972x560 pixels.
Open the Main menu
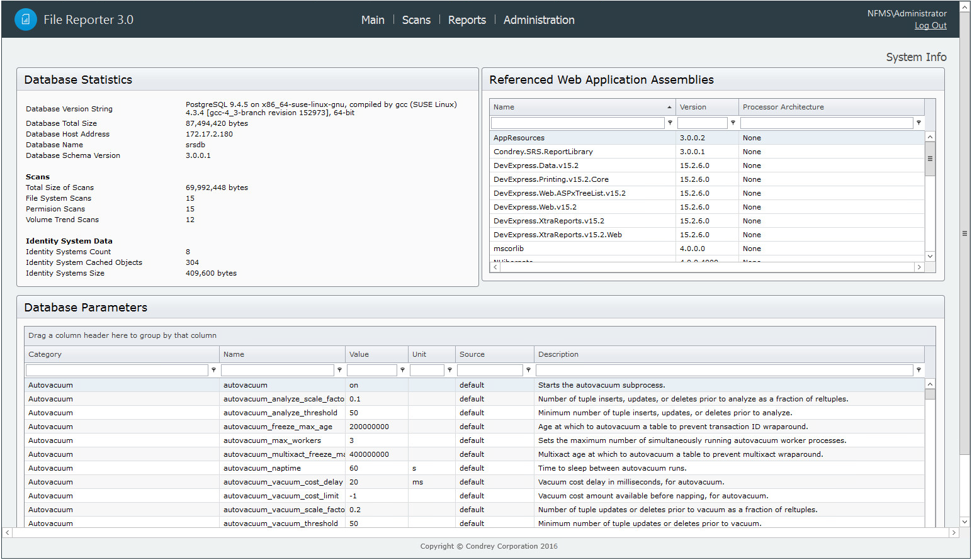pos(373,20)
